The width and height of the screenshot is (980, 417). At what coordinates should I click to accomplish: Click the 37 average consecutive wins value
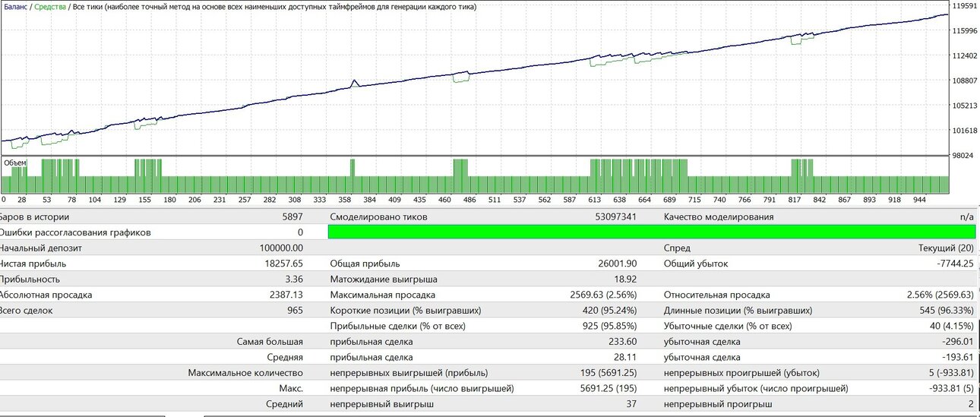click(x=631, y=404)
